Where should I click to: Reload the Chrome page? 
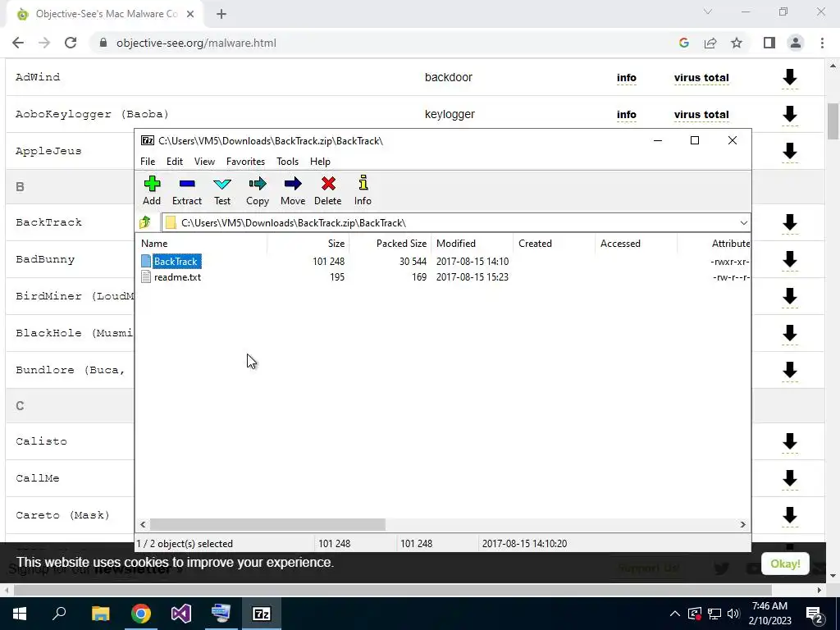[x=71, y=43]
